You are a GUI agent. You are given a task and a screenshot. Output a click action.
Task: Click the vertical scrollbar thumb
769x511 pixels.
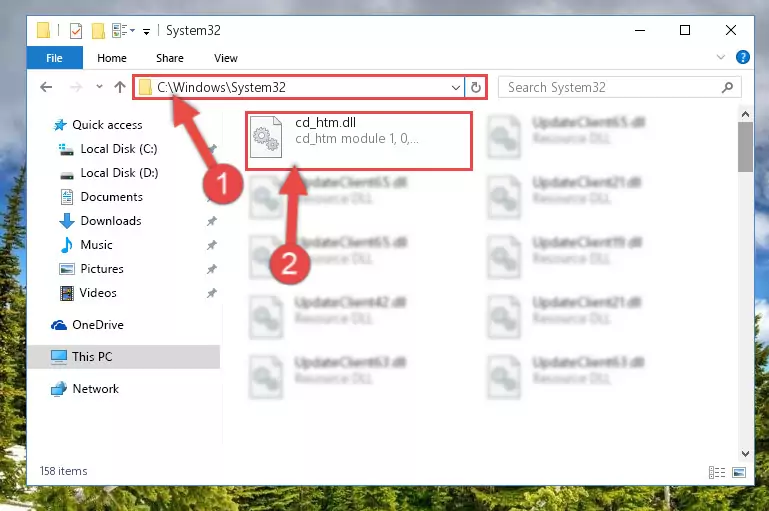745,147
